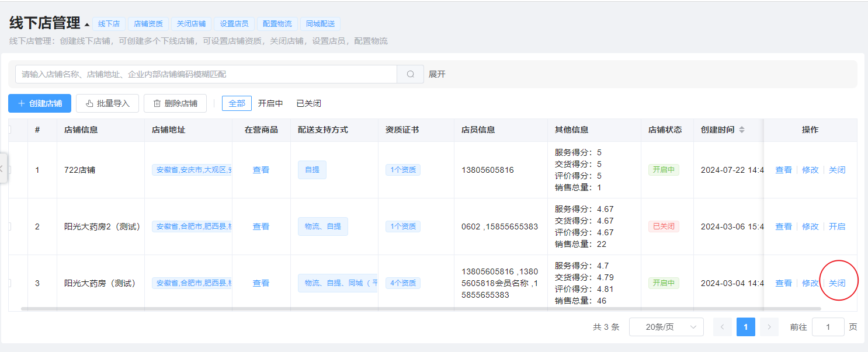This screenshot has width=868, height=352.
Task: Check the row checkbox for 阳光大药房（测试）
Action: coord(9,283)
